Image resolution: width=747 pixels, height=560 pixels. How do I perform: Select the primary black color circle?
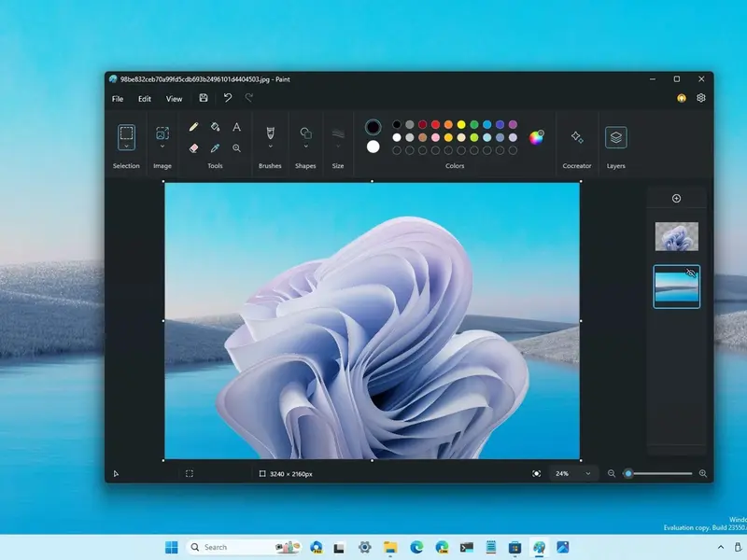pos(373,127)
